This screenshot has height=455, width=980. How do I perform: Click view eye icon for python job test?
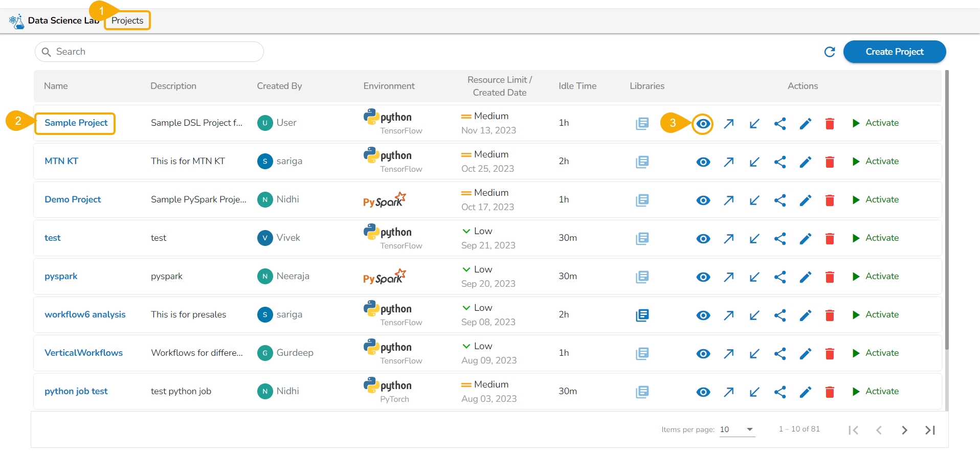click(x=703, y=392)
